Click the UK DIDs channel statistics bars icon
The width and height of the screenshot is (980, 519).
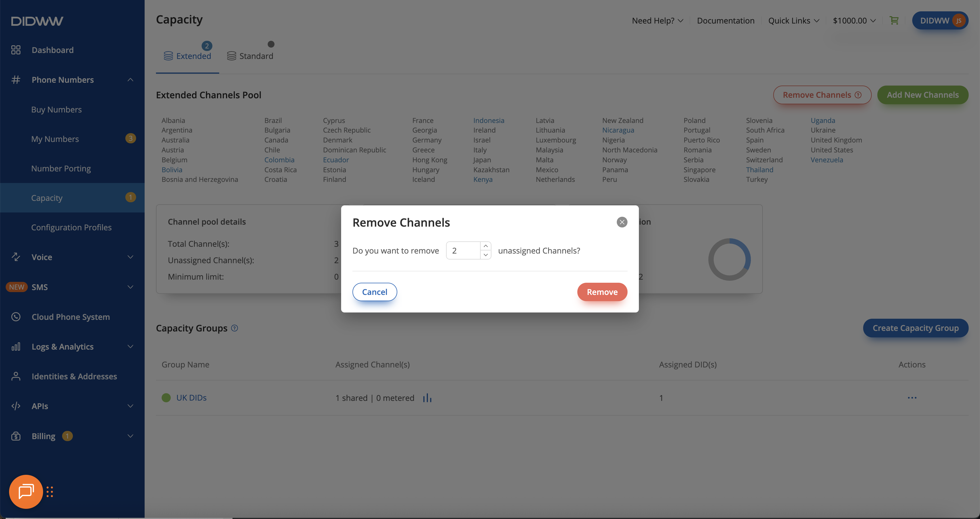tap(427, 398)
